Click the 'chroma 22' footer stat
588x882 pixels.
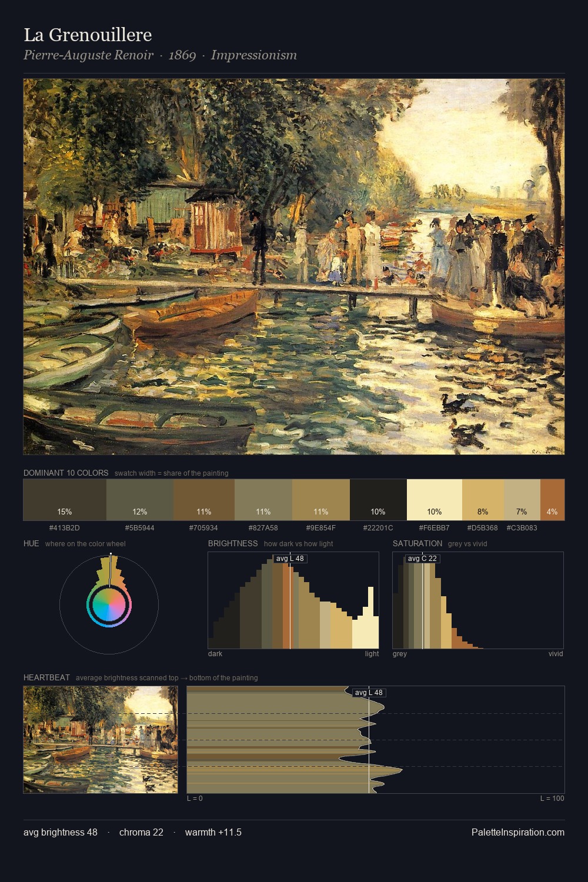point(141,832)
